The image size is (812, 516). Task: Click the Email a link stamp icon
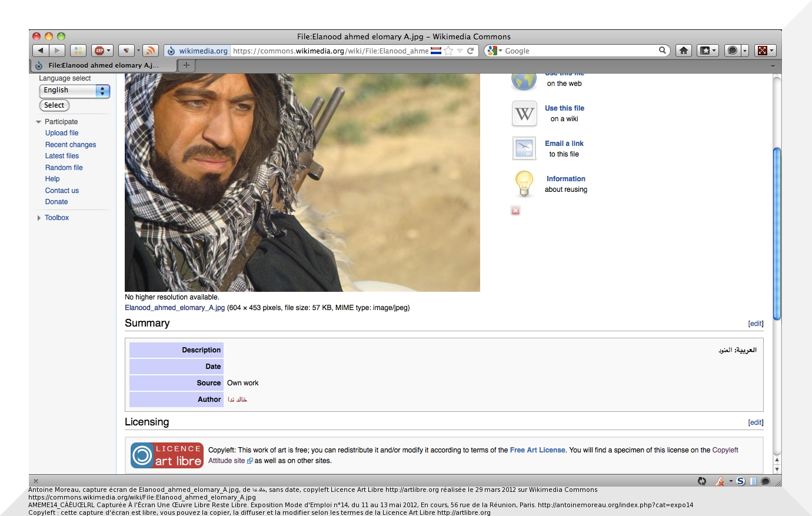[x=524, y=148]
